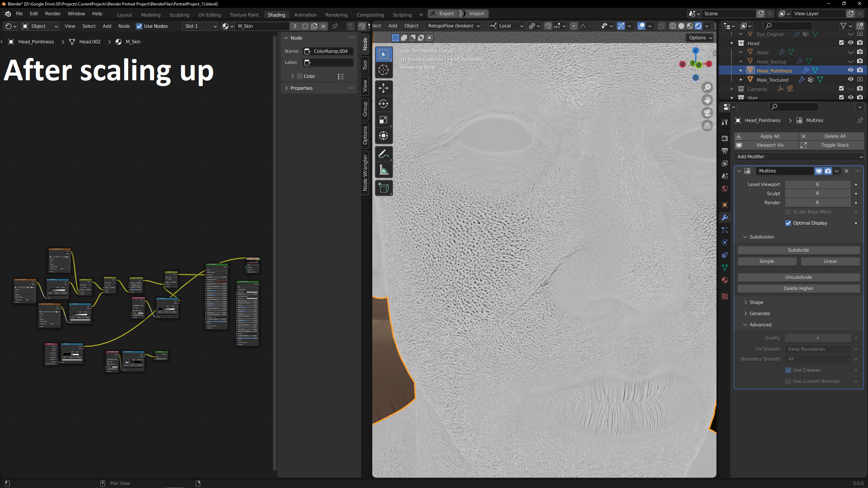Expand the Properties panel in node sidebar
Viewport: 868px width, 488px height.
tap(301, 88)
